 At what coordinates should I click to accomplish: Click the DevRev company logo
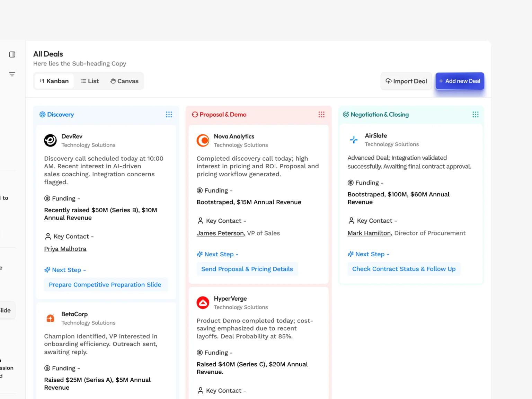coord(51,140)
